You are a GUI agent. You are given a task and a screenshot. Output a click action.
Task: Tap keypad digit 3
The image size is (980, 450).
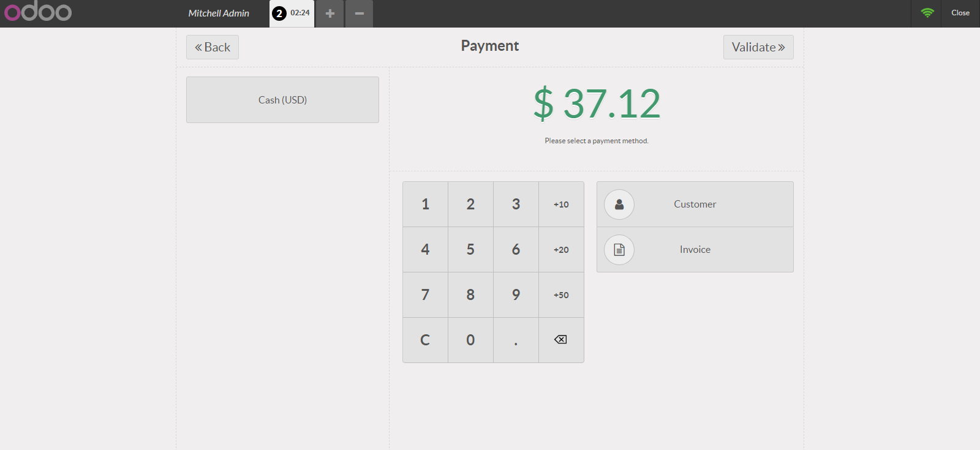pos(516,204)
